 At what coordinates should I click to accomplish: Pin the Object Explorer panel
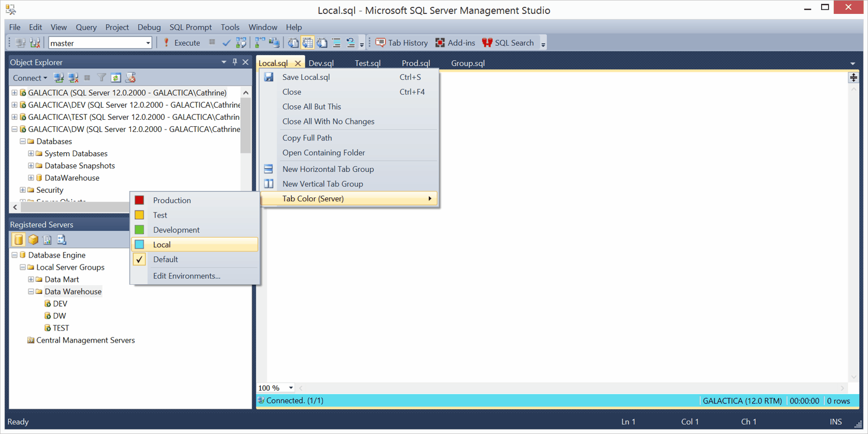tap(234, 62)
